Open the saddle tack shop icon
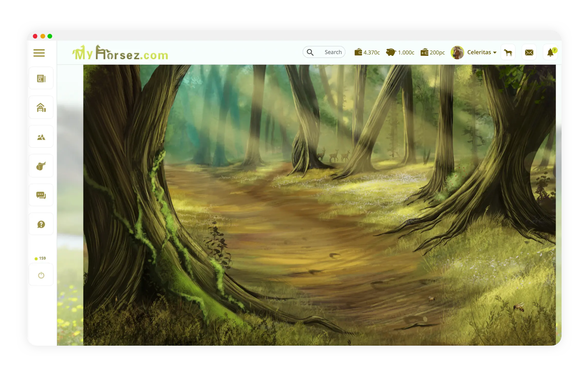 tap(41, 166)
